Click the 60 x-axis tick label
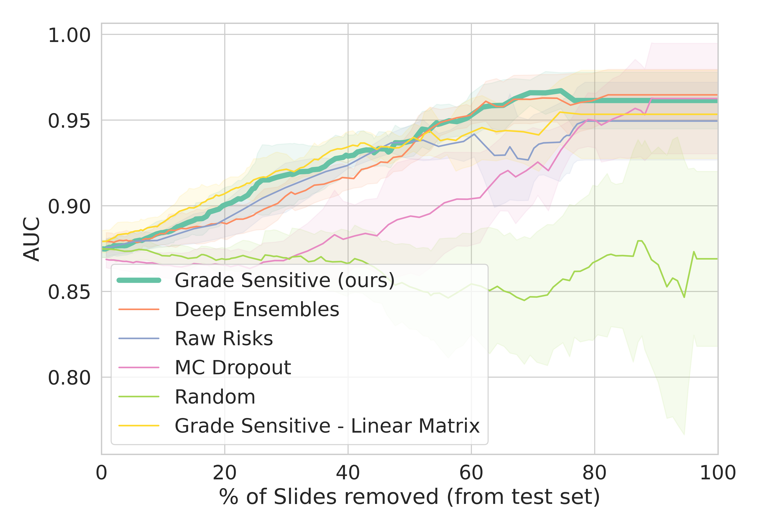The image size is (760, 532). (x=471, y=472)
